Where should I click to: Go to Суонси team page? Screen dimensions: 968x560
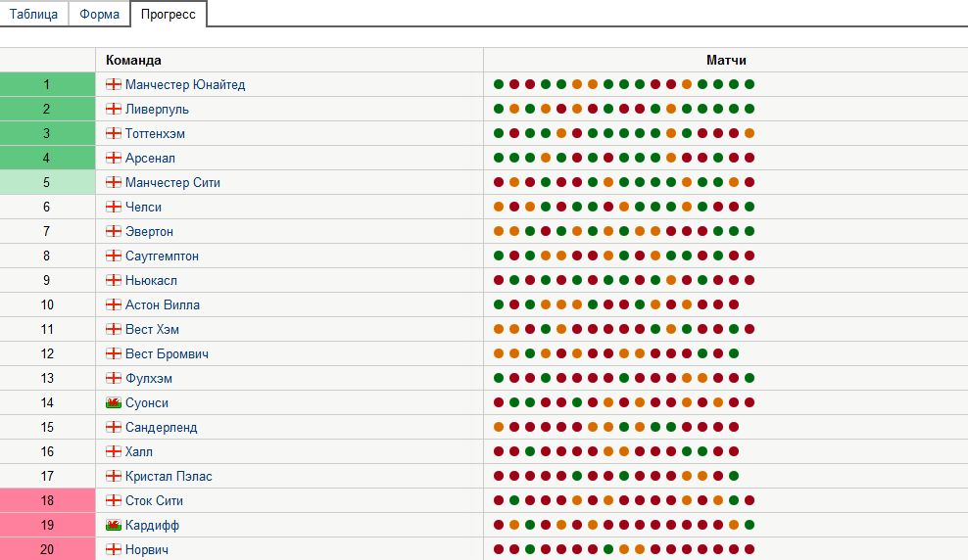147,402
